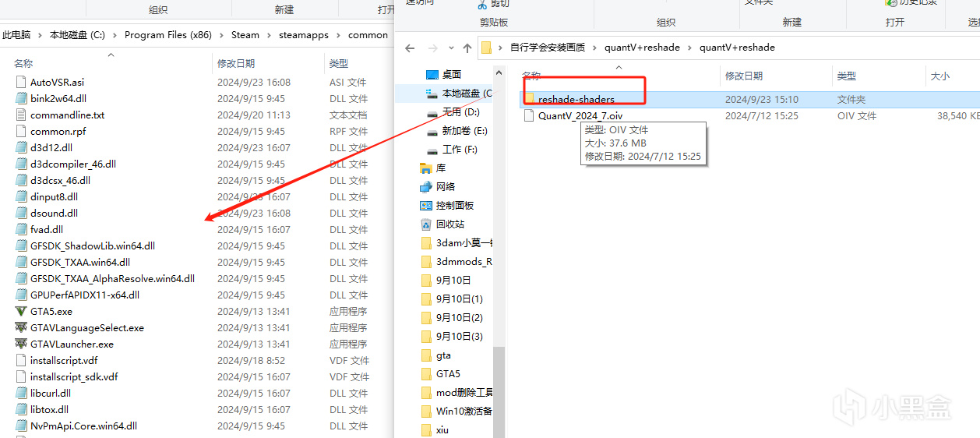This screenshot has height=438, width=980.
Task: Go up one folder level in quantV+reshade window
Action: 467,48
